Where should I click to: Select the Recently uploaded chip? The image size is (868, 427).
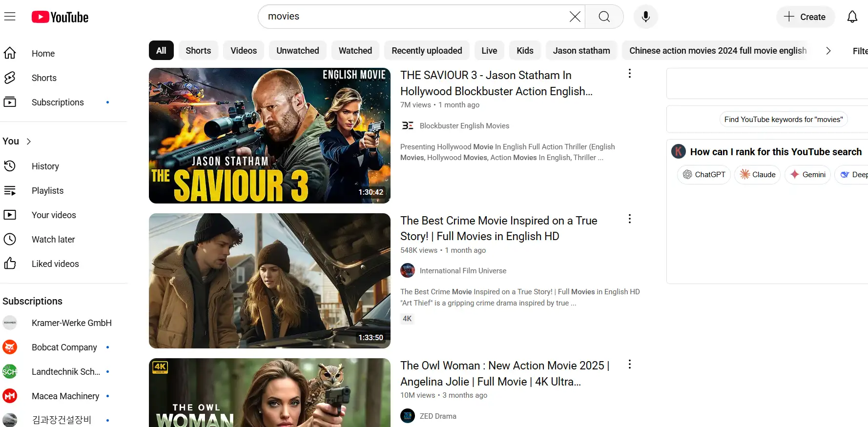click(x=427, y=50)
